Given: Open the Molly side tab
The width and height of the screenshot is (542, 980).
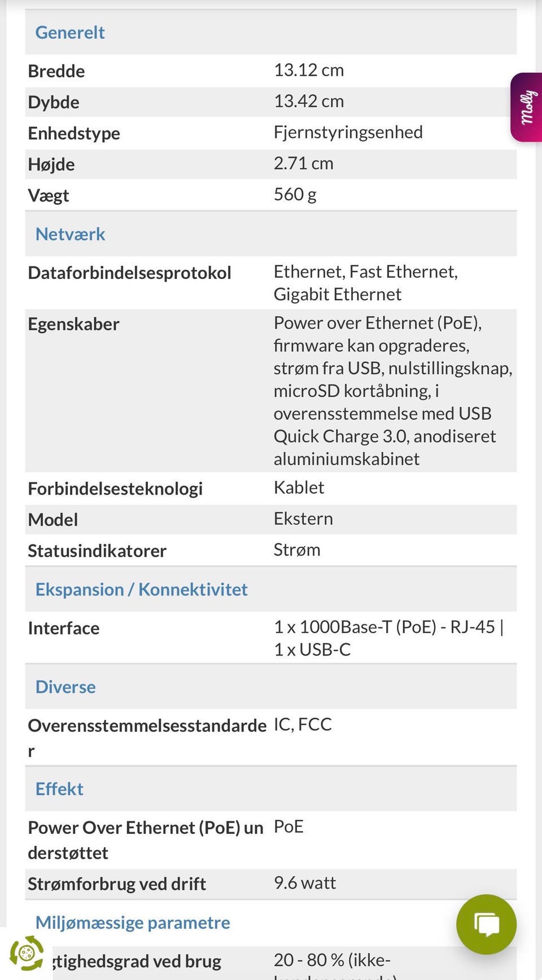Looking at the screenshot, I should pyautogui.click(x=526, y=107).
